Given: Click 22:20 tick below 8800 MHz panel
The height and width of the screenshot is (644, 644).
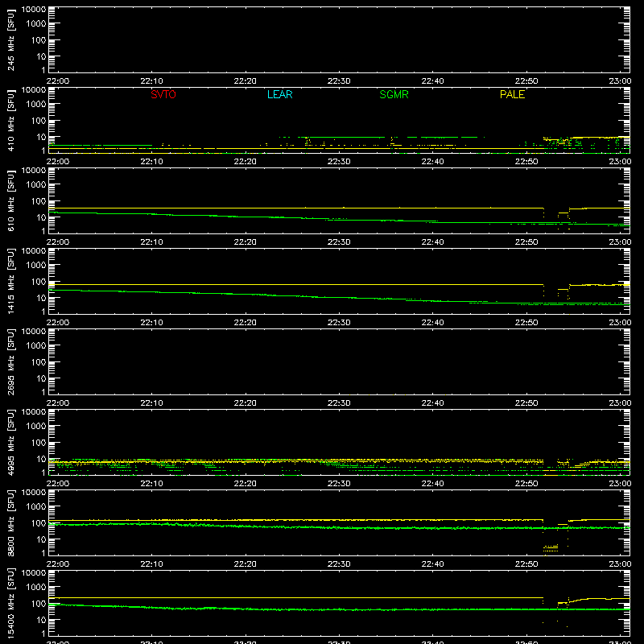Looking at the screenshot, I should (246, 564).
